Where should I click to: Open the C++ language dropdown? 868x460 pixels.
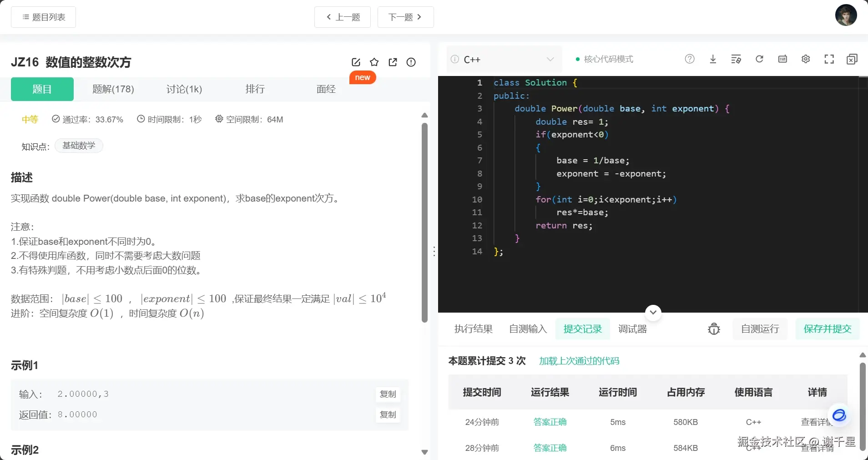click(503, 59)
